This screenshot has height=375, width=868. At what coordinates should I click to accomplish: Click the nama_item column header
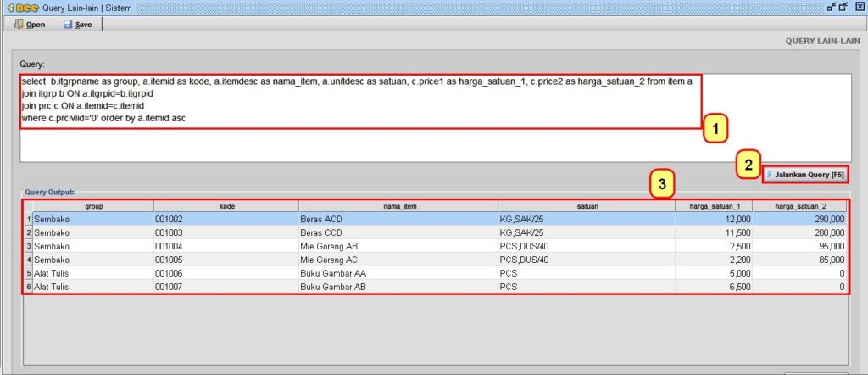click(398, 206)
